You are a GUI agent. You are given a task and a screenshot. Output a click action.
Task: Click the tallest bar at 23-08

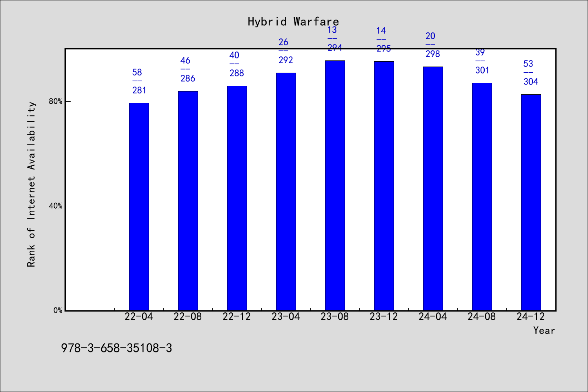click(x=335, y=185)
